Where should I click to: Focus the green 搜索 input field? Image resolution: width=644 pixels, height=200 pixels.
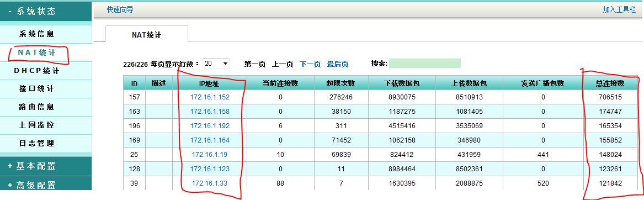coord(425,64)
